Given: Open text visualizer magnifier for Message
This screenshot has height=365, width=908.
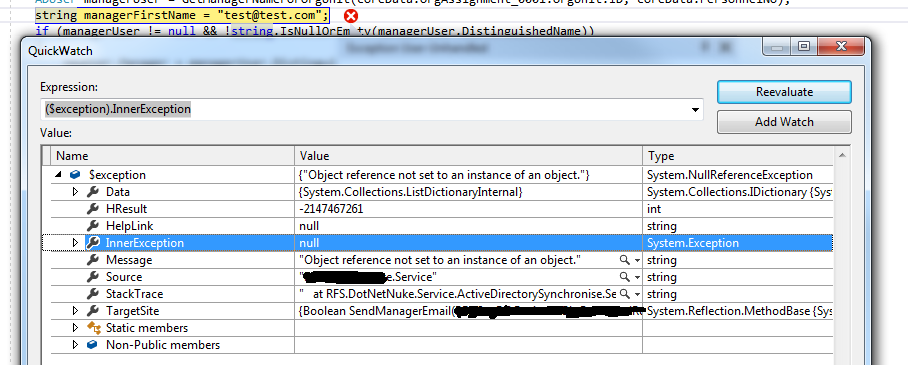Looking at the screenshot, I should [x=625, y=260].
